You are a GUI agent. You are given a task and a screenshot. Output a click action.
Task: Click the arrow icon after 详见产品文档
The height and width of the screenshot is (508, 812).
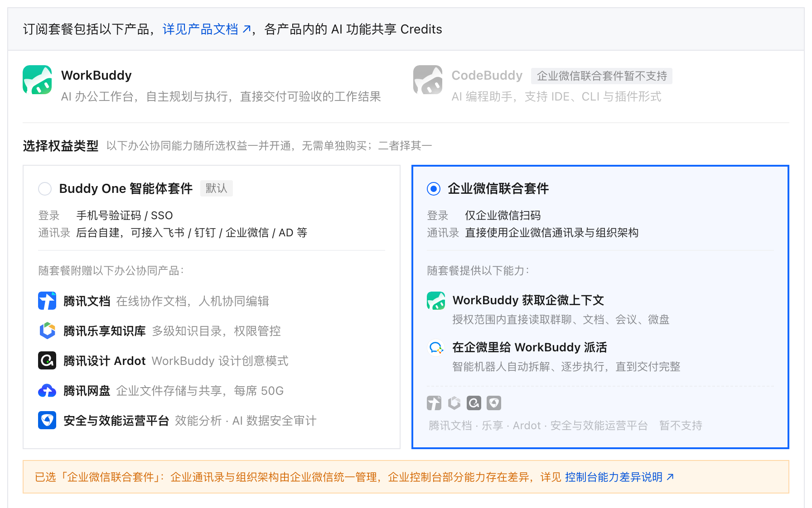[246, 29]
